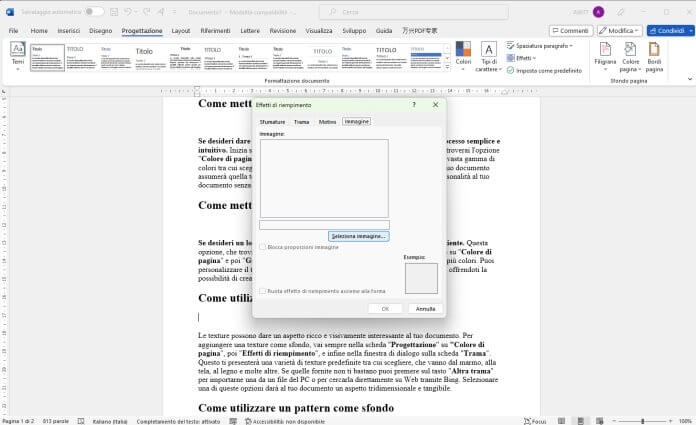The height and width of the screenshot is (425, 696).
Task: Click Imposta come predefinito checkmark icon
Action: click(510, 71)
